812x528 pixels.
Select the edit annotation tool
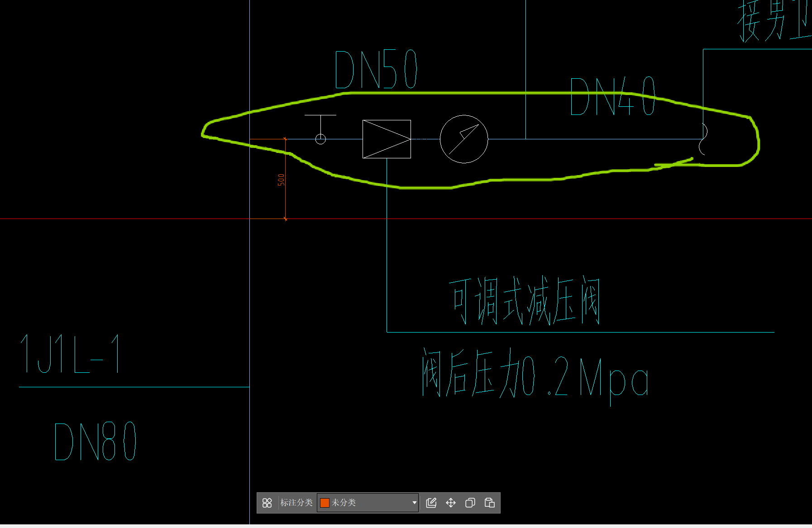point(431,503)
